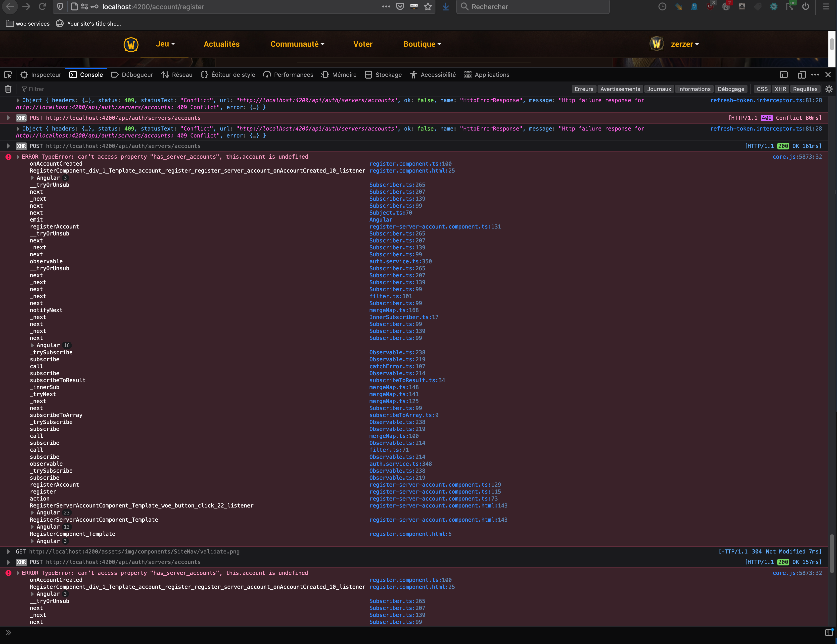Switch to the Réseau tab
837x644 pixels.
tap(177, 75)
